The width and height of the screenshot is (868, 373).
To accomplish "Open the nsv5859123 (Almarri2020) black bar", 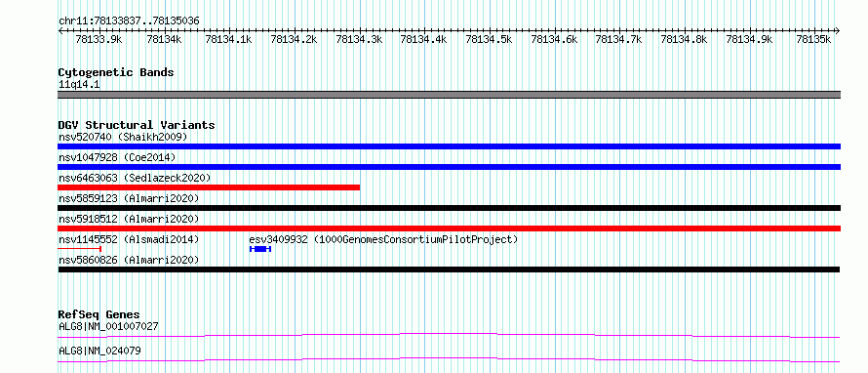I will pyautogui.click(x=449, y=208).
